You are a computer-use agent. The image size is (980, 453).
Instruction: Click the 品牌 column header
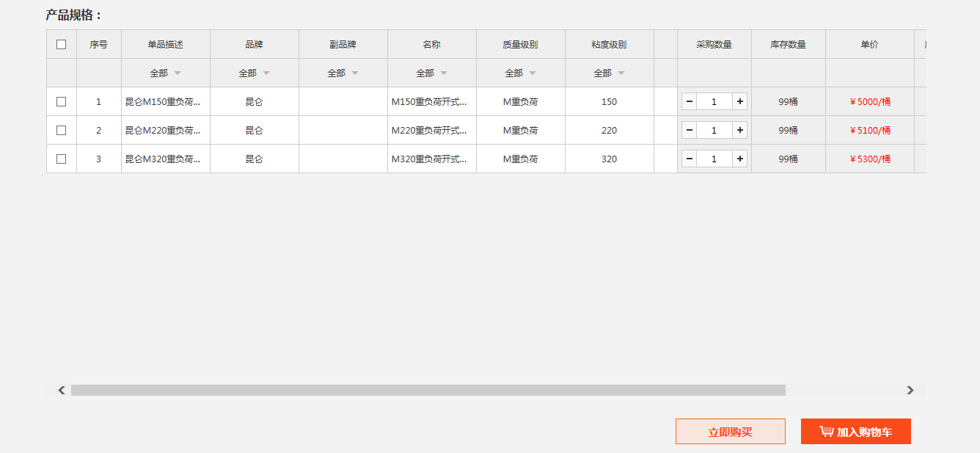[x=255, y=44]
